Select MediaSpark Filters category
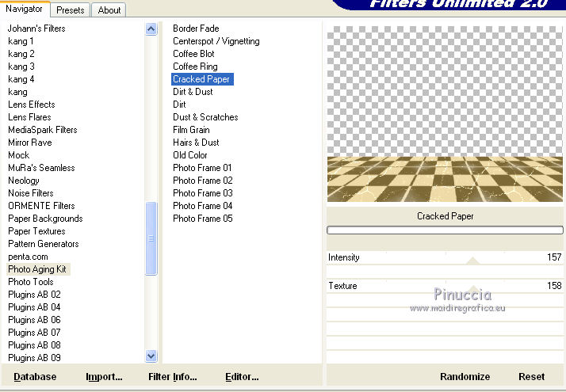566x392 pixels. 43,129
